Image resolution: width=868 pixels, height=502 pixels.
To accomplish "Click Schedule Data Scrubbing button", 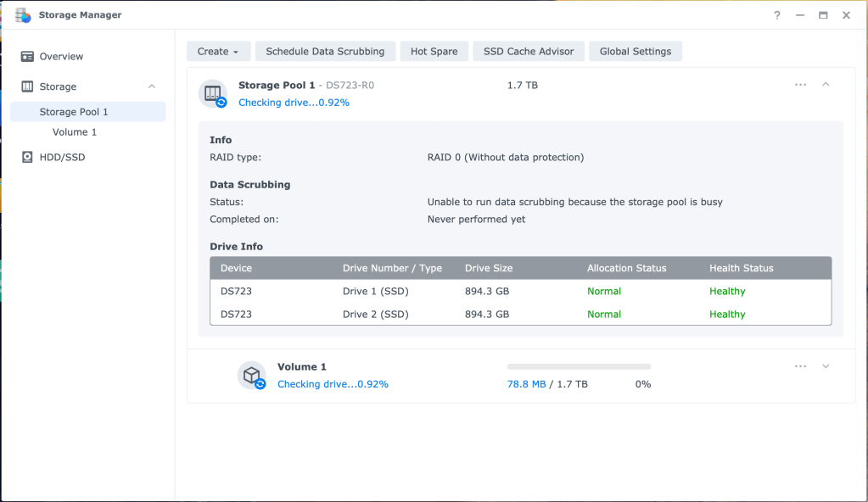I will tap(325, 52).
